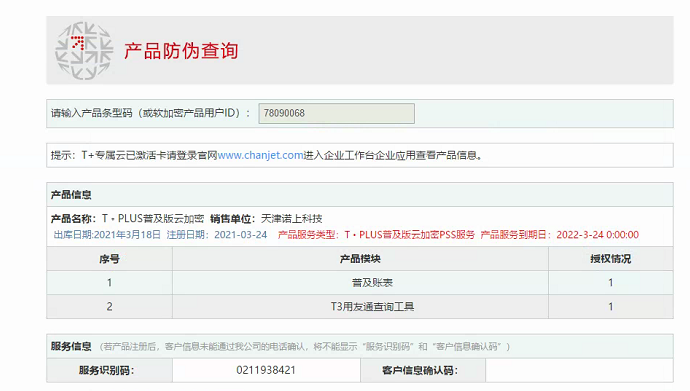Viewport: 690px width, 391px height.
Task: Click the 产品模块 column header
Action: (360, 259)
